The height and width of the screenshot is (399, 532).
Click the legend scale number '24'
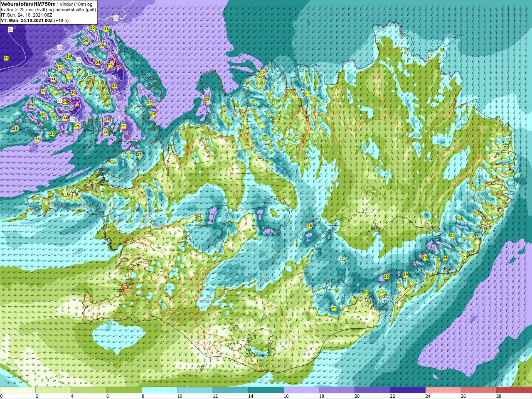click(428, 396)
